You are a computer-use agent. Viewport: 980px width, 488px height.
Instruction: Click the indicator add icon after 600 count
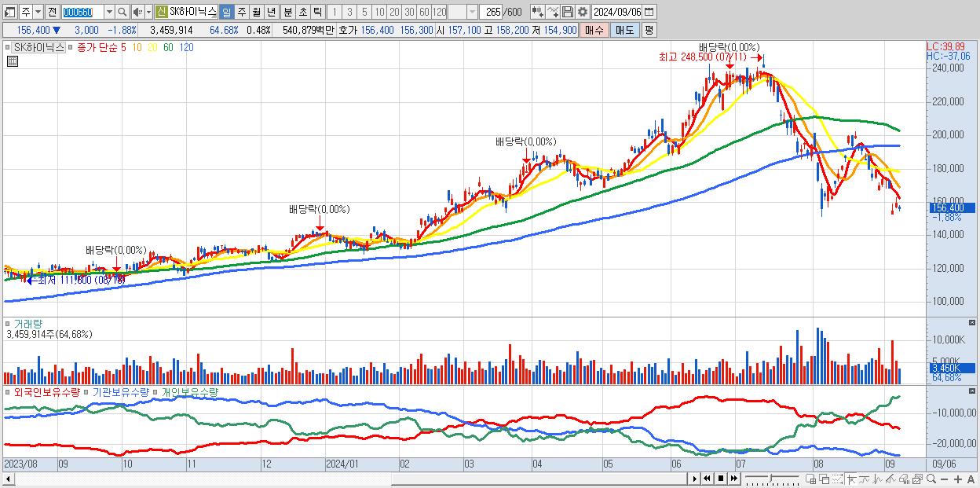537,12
